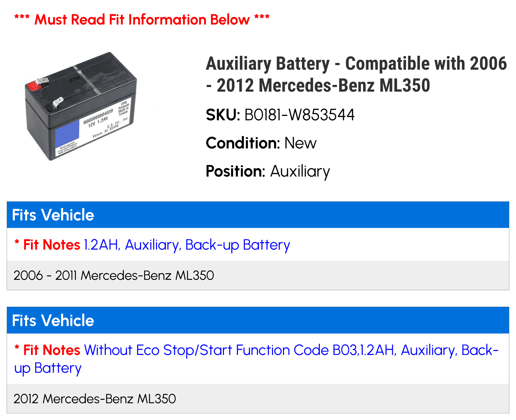Click the auxiliary battery product image
516x420 pixels.
[81, 106]
